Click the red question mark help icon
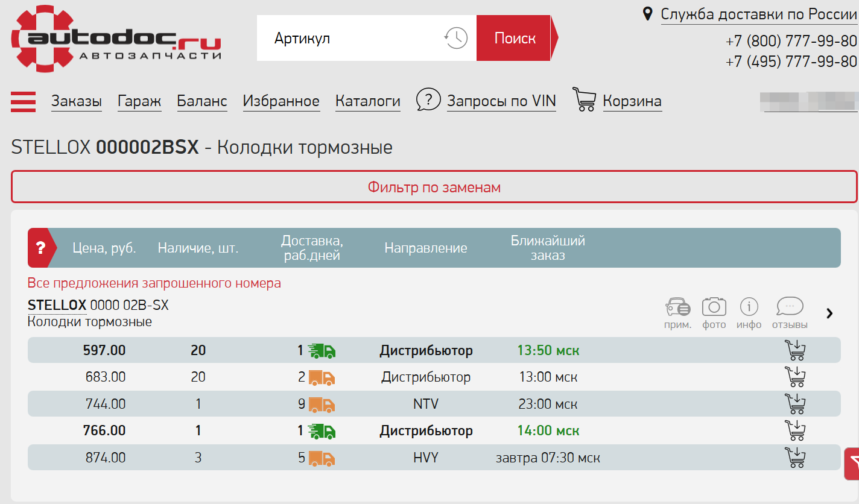This screenshot has width=859, height=504. (40, 248)
